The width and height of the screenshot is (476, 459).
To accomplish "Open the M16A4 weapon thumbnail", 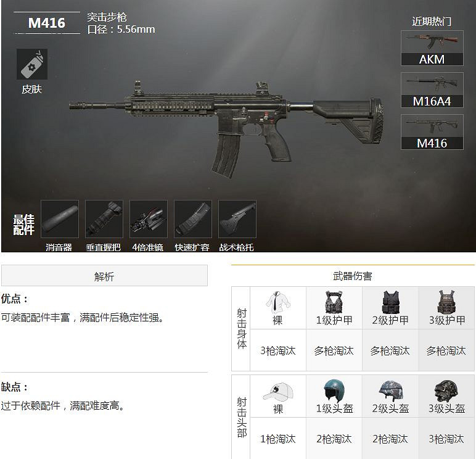I will pyautogui.click(x=432, y=90).
